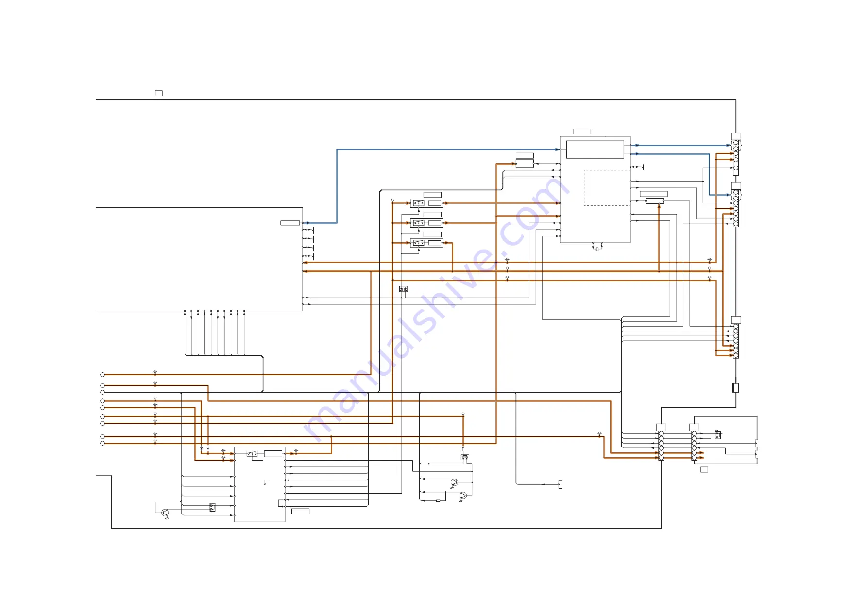Click the topmost terminal circle in the left terminal column
The width and height of the screenshot is (868, 613).
click(x=102, y=375)
